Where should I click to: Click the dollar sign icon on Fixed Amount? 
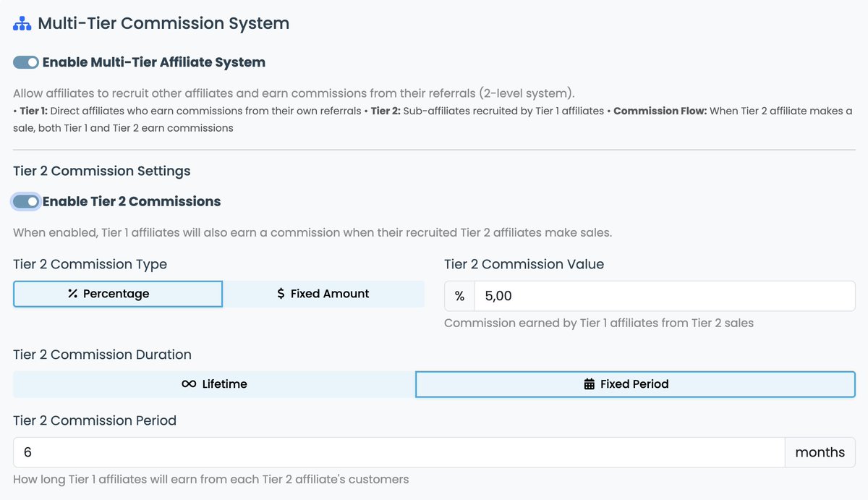(x=281, y=294)
